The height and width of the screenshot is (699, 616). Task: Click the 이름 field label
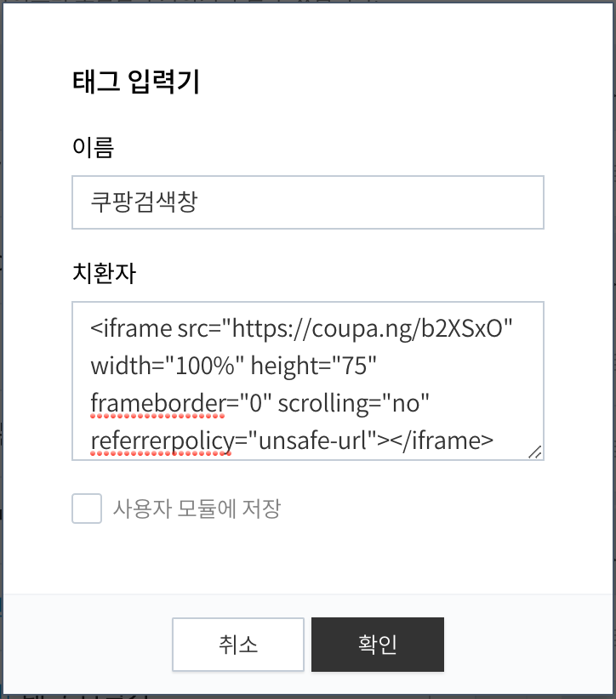pyautogui.click(x=94, y=147)
